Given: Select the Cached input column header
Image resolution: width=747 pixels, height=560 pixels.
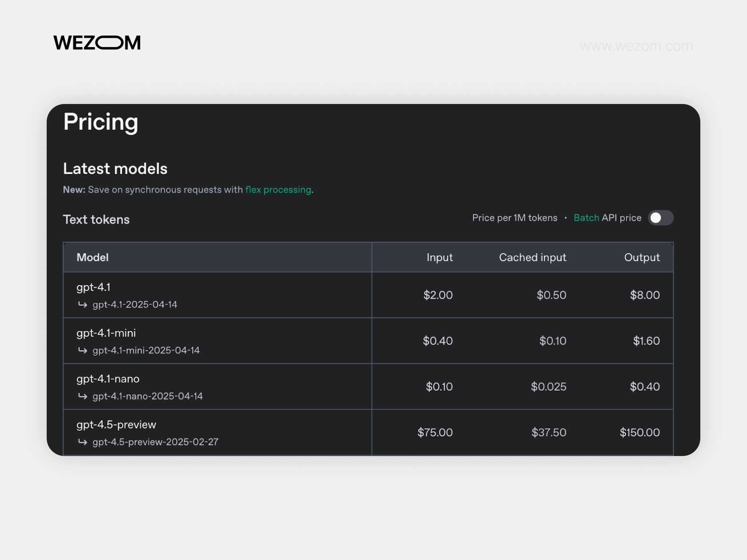Looking at the screenshot, I should 533,257.
